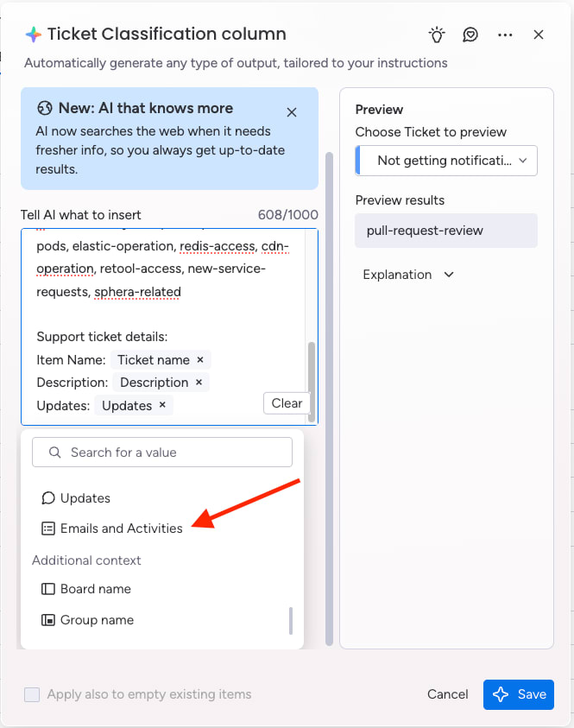Remove the Updates token

[162, 404]
